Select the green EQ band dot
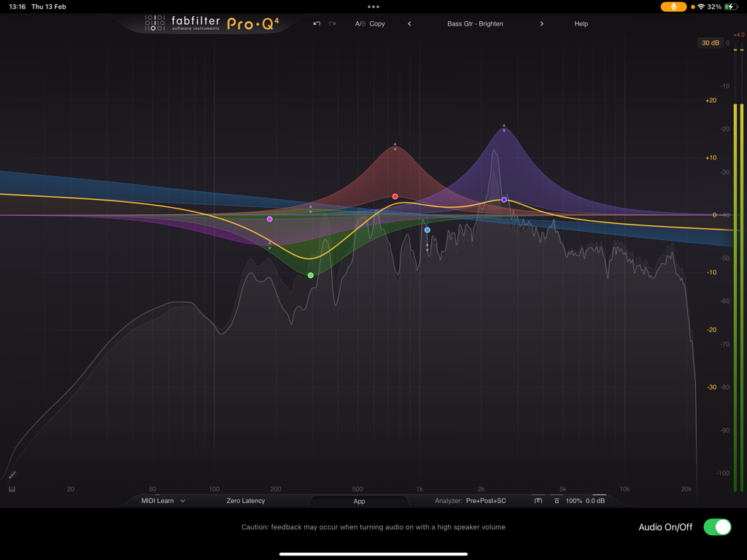747x560 pixels. point(309,275)
